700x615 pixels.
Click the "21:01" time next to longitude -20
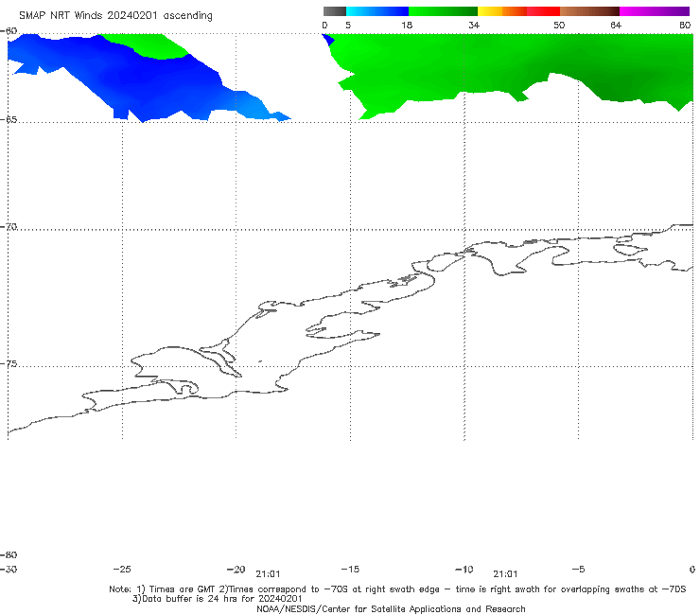pos(268,574)
